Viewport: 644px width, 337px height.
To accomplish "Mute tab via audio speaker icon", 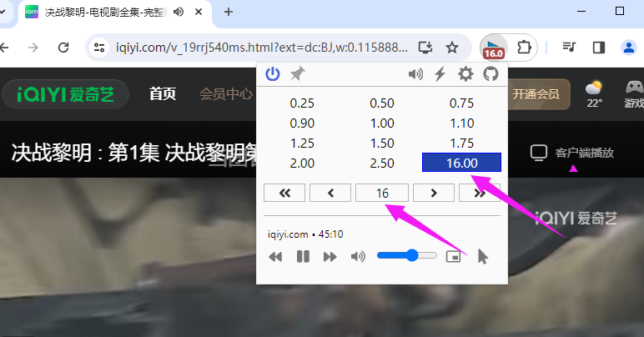I will click(179, 12).
